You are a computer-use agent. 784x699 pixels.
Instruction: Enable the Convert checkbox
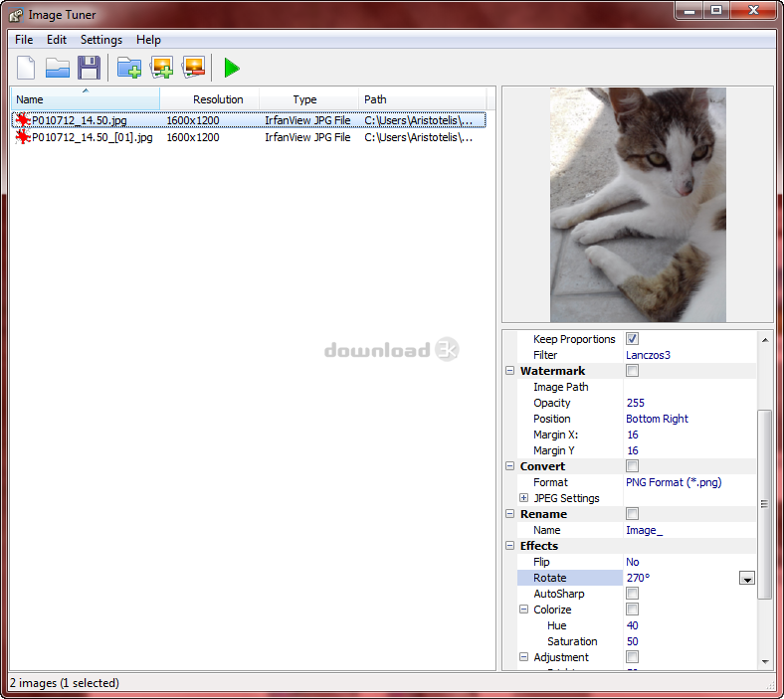632,466
